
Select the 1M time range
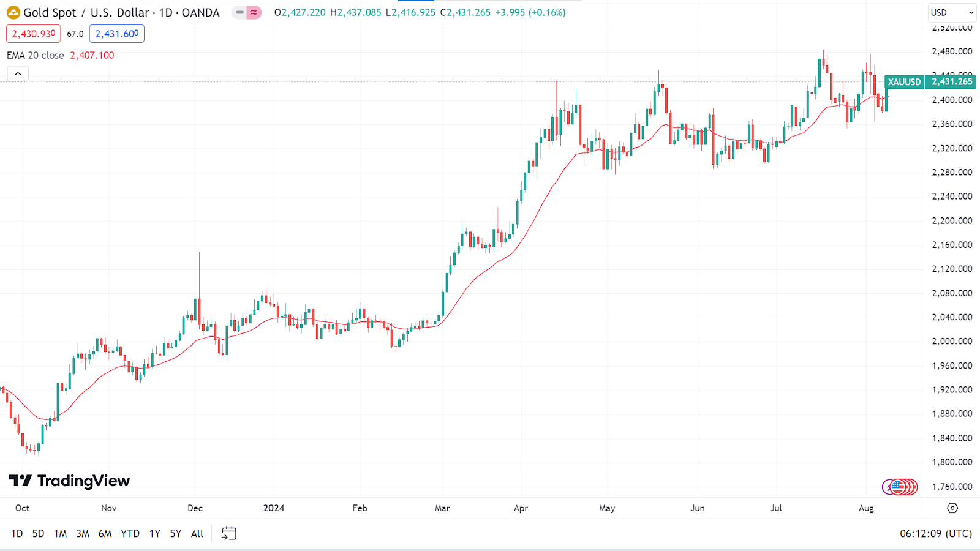click(60, 533)
